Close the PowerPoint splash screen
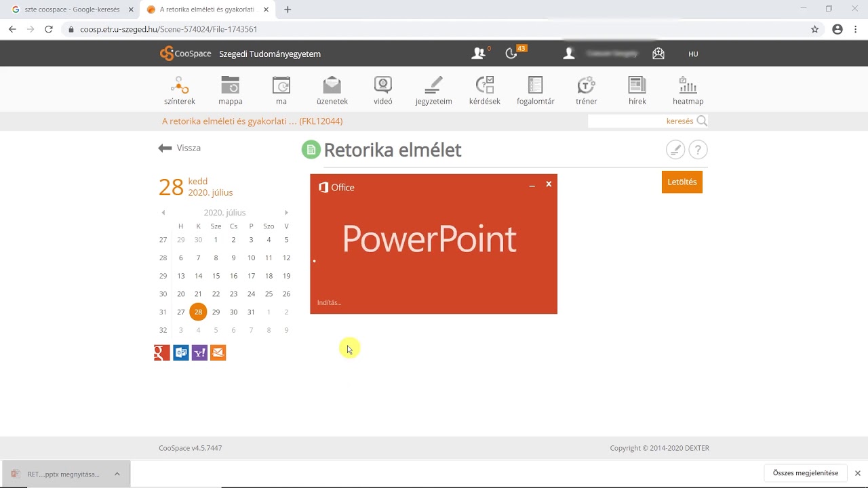 (549, 184)
